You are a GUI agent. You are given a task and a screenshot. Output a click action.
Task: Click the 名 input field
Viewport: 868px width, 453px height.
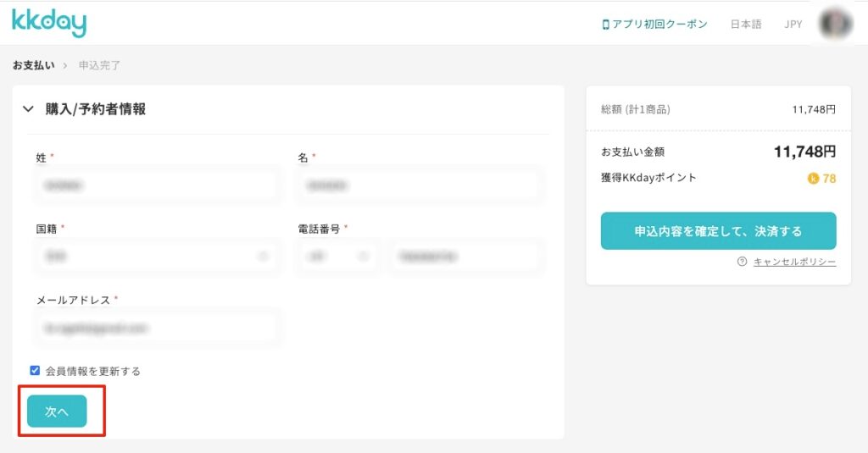tap(420, 185)
